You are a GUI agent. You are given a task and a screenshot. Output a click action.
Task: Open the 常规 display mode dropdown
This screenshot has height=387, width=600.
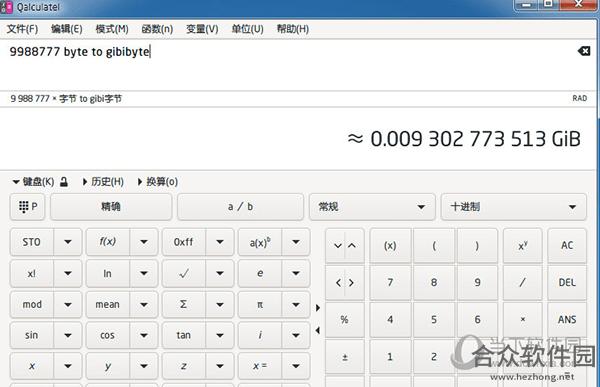click(372, 207)
